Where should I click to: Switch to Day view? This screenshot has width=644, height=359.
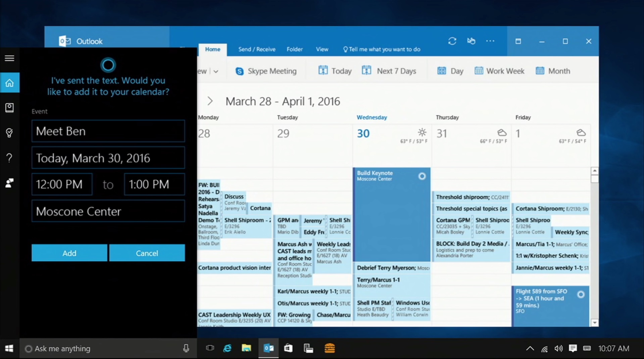450,71
